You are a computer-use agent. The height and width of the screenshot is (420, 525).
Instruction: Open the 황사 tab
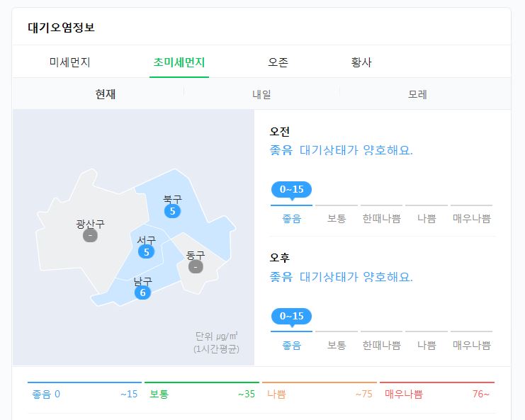361,62
